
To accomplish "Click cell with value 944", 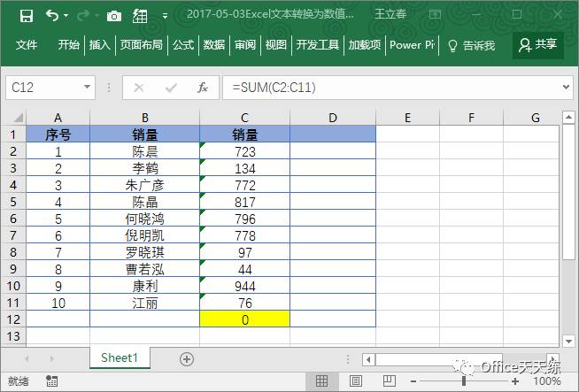I will point(245,286).
